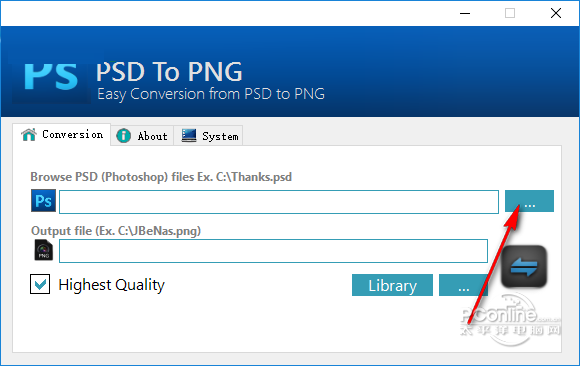Focus the Output file path field
The height and width of the screenshot is (366, 580).
[273, 251]
